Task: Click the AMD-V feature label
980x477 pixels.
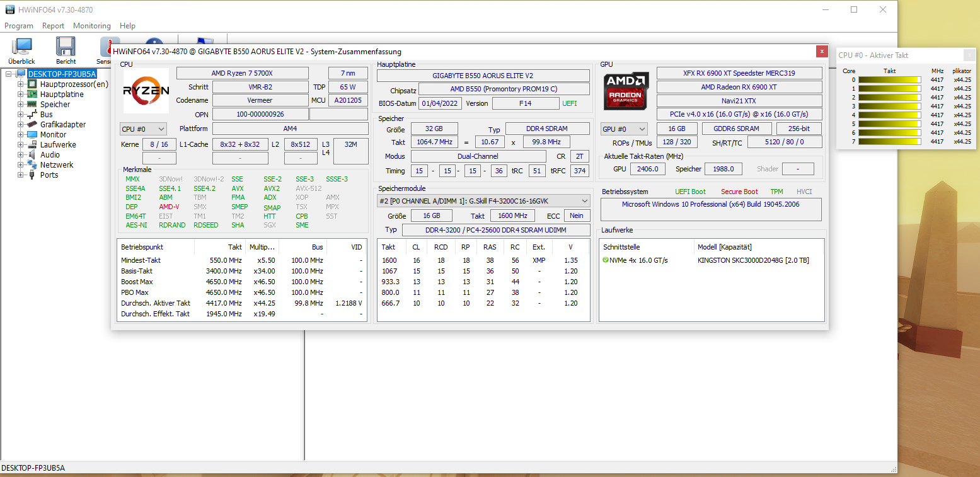Action: click(x=169, y=207)
